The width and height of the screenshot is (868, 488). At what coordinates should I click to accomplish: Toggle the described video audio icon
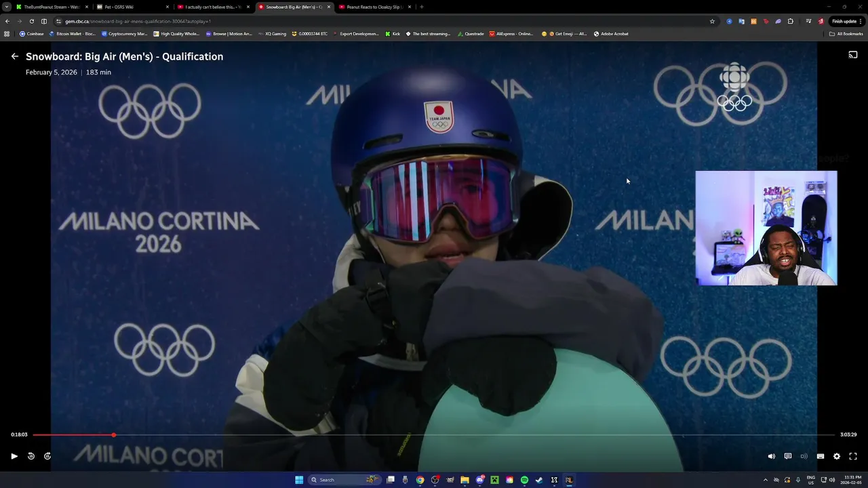click(804, 456)
